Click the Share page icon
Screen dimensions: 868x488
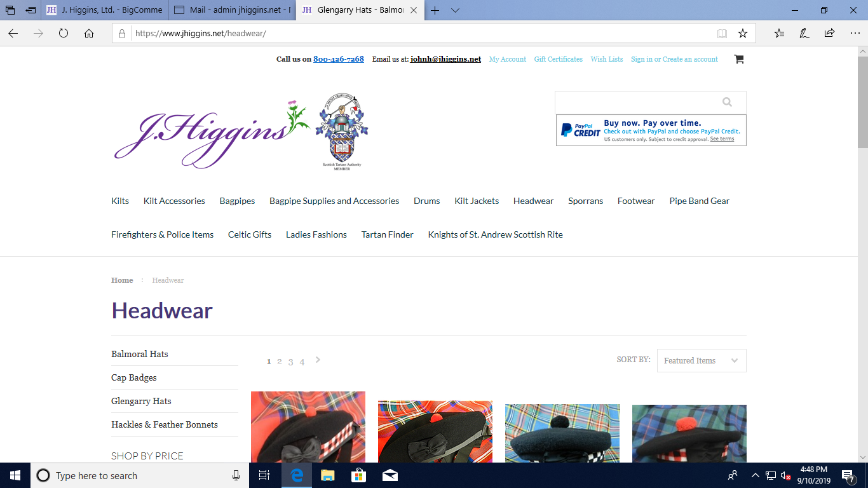pos(829,34)
